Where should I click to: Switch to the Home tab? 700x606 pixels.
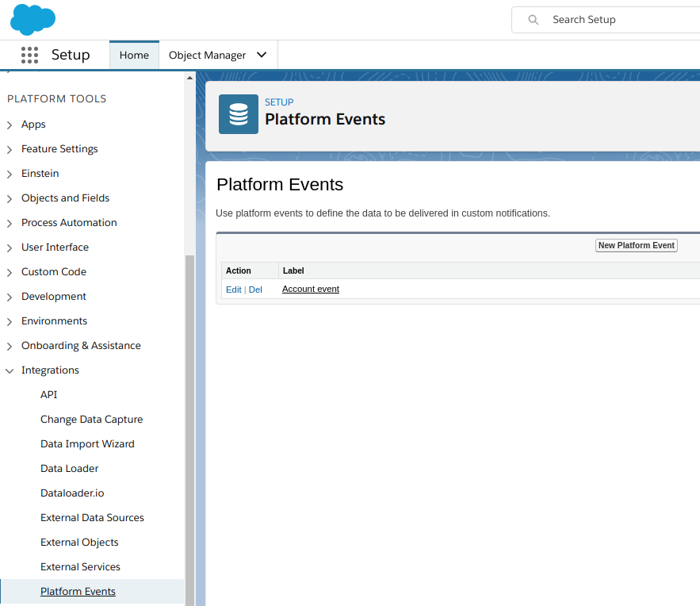pyautogui.click(x=134, y=55)
